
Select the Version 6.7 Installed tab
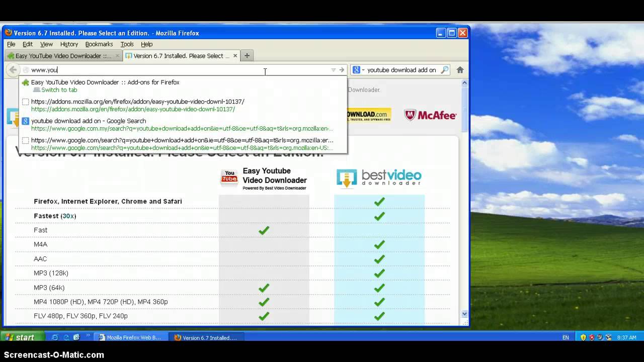click(x=181, y=56)
